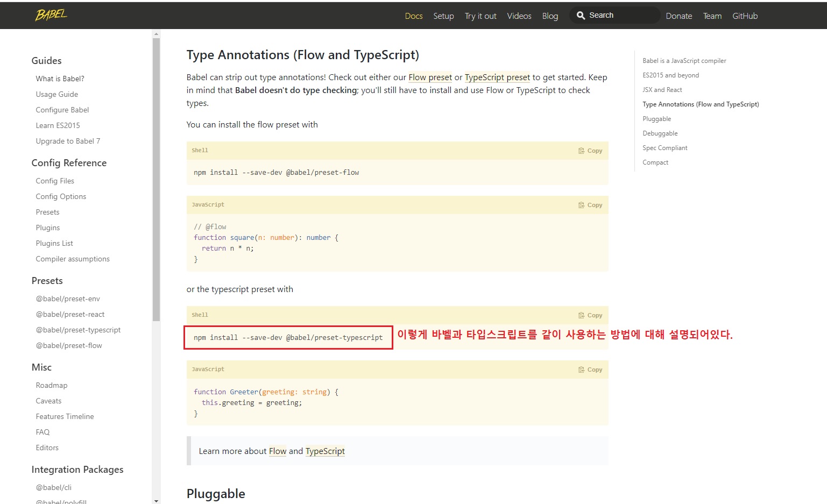Copy the preset-typescript shell command

(x=590, y=315)
